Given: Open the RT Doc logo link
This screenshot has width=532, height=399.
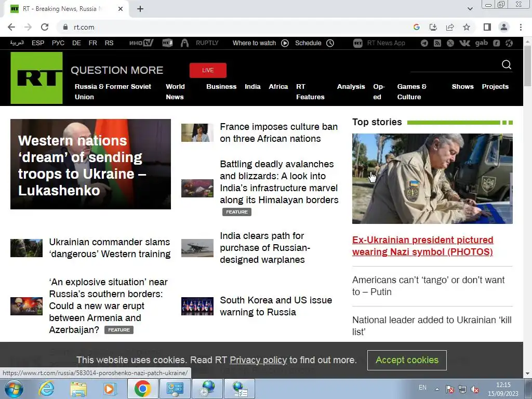Looking at the screenshot, I should (167, 43).
